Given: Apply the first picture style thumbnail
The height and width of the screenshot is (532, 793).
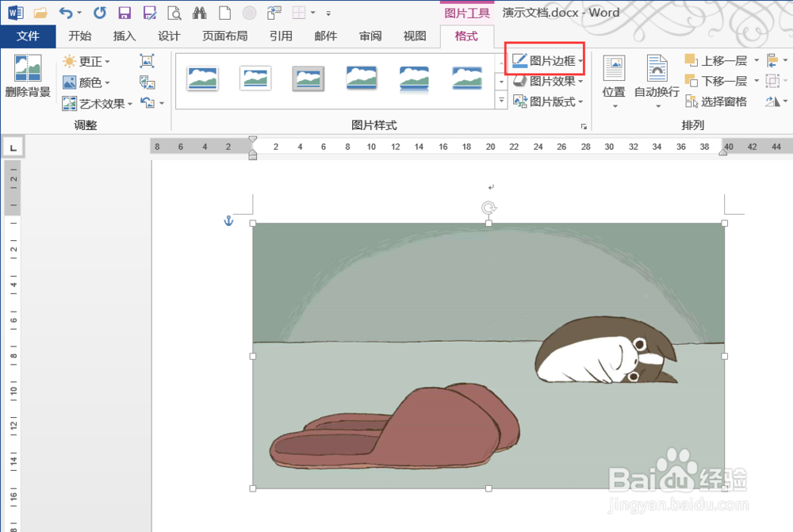Looking at the screenshot, I should point(202,78).
